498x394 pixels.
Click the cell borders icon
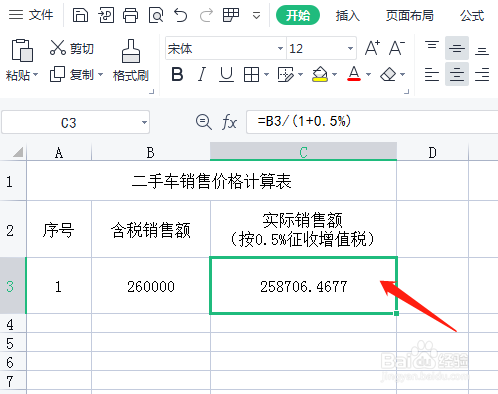[251, 74]
